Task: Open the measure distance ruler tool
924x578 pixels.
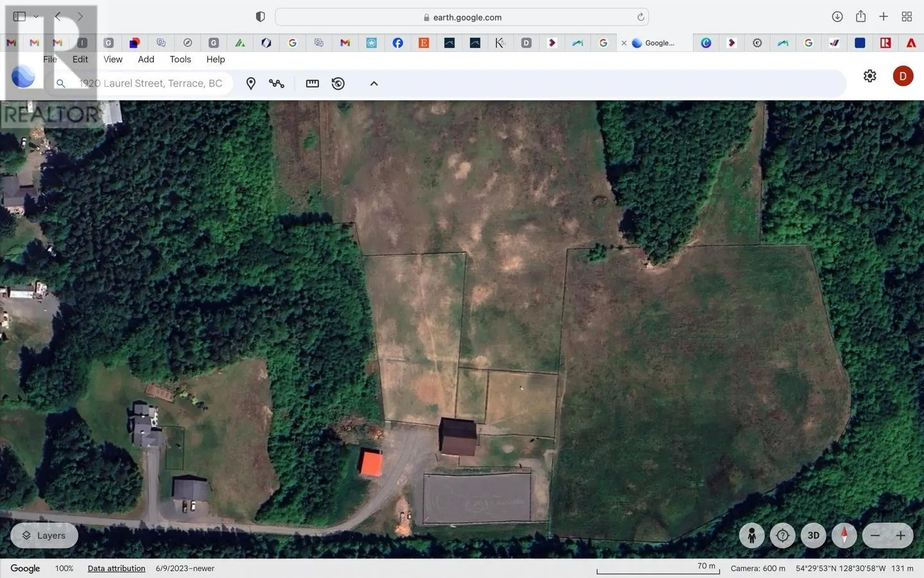Action: 312,83
